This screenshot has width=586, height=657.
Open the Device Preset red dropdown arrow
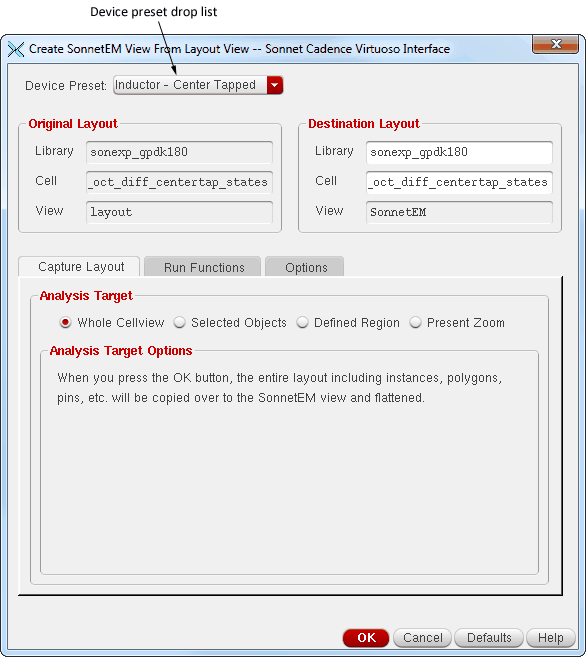click(x=275, y=85)
